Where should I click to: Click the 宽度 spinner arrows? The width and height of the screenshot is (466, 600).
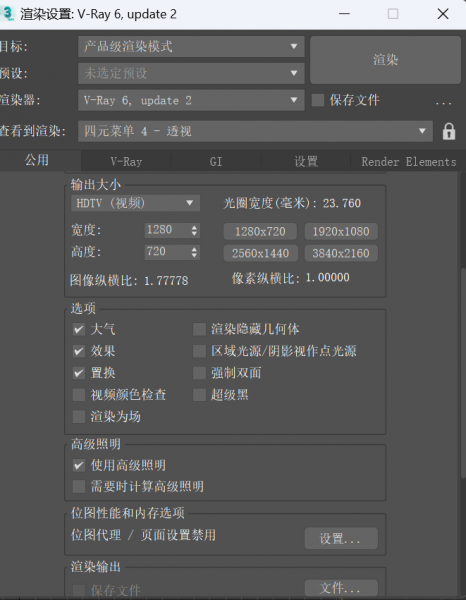point(194,230)
